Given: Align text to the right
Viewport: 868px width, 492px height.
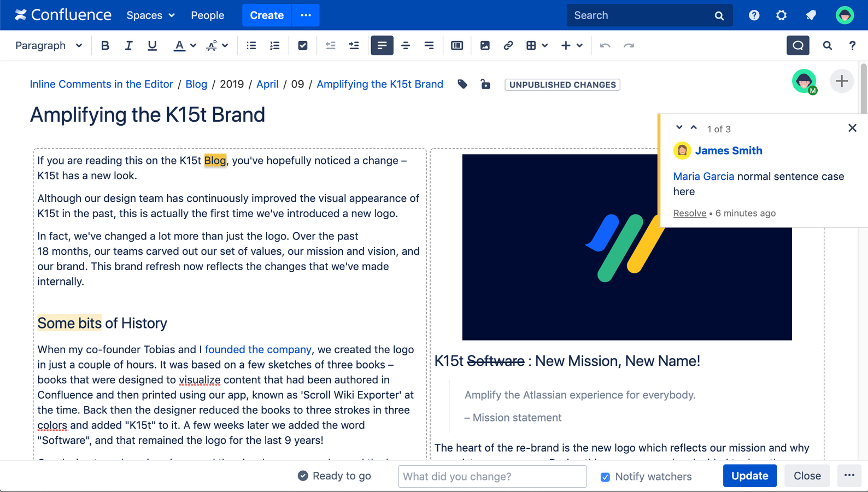Looking at the screenshot, I should click(x=429, y=45).
